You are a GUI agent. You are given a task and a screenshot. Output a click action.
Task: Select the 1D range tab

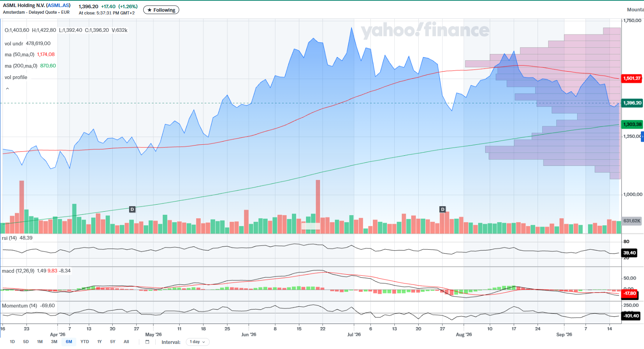point(13,342)
